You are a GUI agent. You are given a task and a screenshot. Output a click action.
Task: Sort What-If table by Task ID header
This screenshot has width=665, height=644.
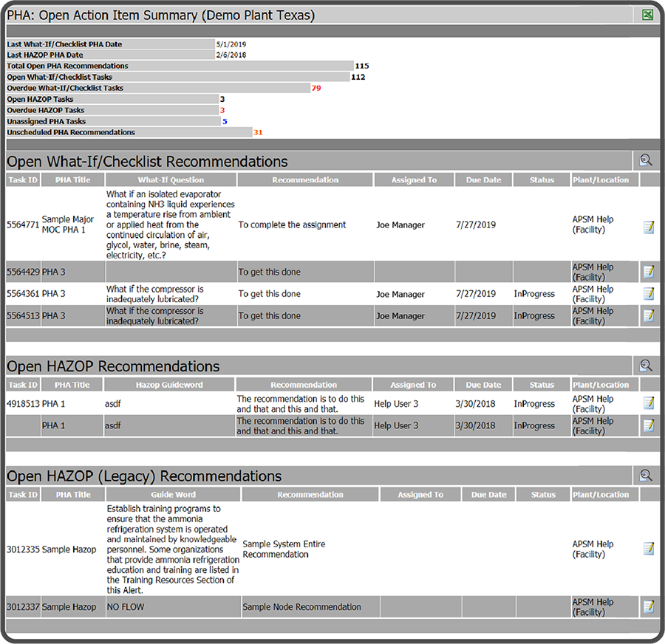tap(22, 180)
